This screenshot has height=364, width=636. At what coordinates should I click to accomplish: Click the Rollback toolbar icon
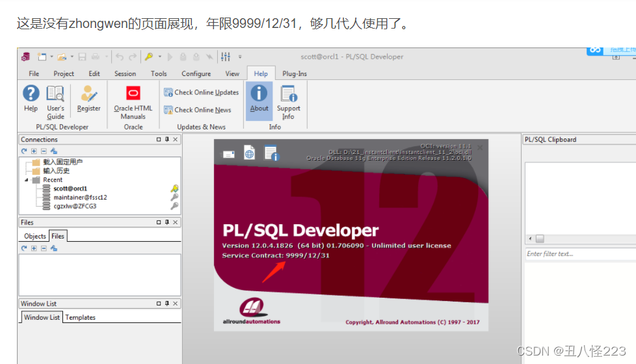(x=196, y=57)
